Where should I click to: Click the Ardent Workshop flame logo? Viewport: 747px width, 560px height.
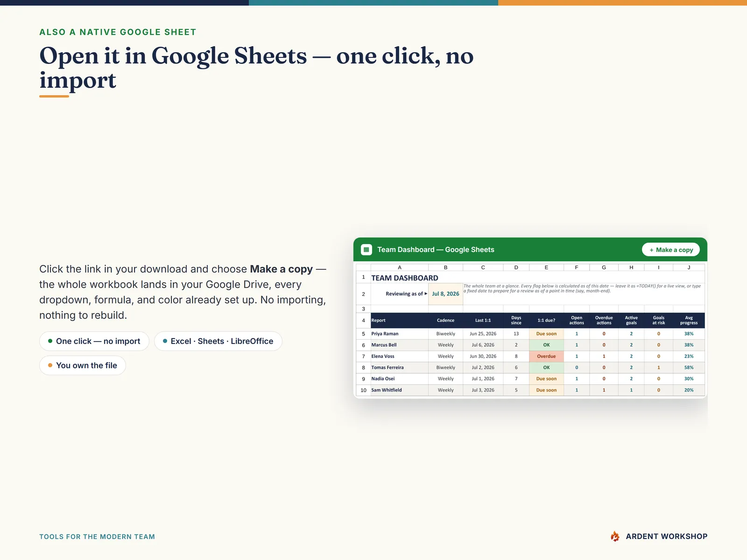pos(615,536)
